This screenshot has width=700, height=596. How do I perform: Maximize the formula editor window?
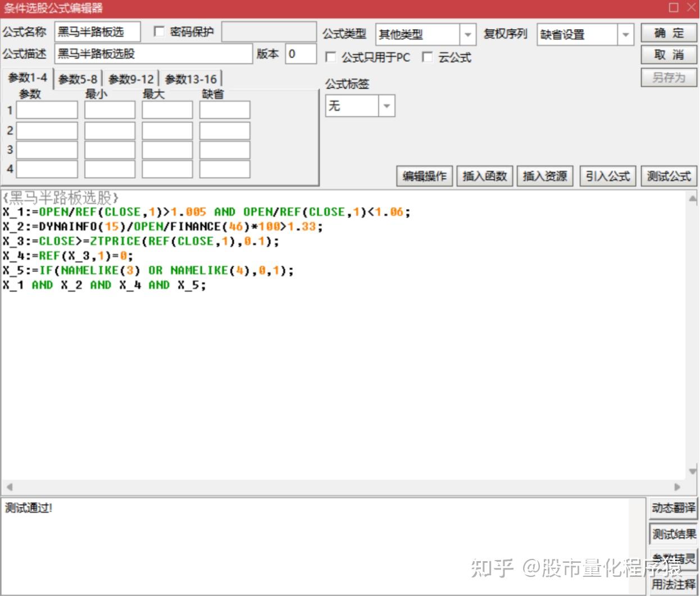point(674,7)
